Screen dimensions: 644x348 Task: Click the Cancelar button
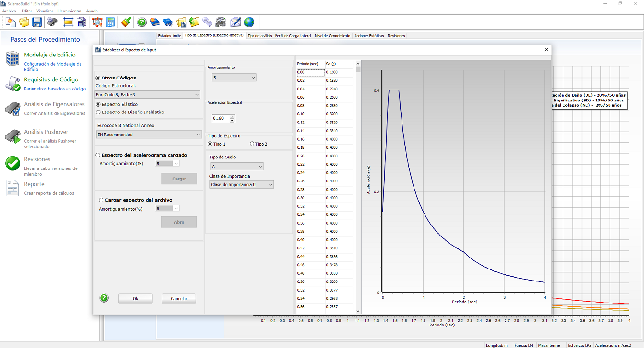179,299
